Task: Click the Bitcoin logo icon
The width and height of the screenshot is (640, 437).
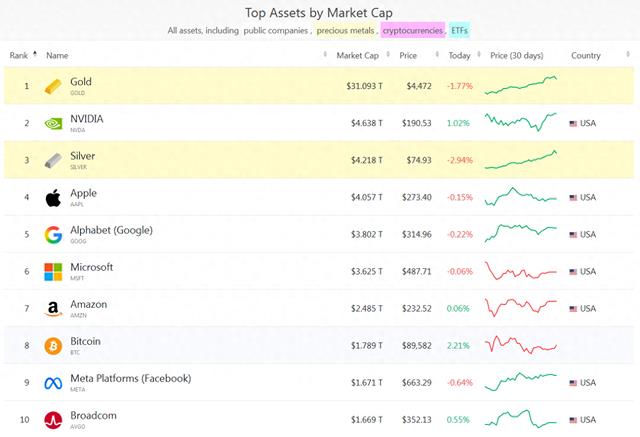Action: coord(53,346)
